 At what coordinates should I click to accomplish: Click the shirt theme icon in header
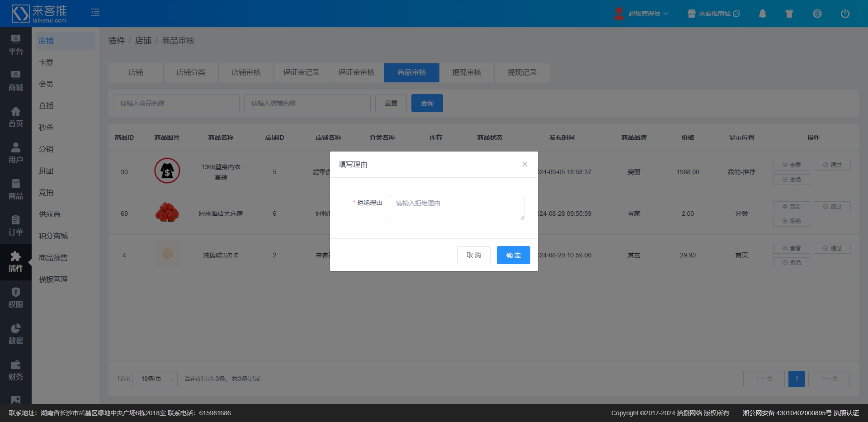coord(789,14)
